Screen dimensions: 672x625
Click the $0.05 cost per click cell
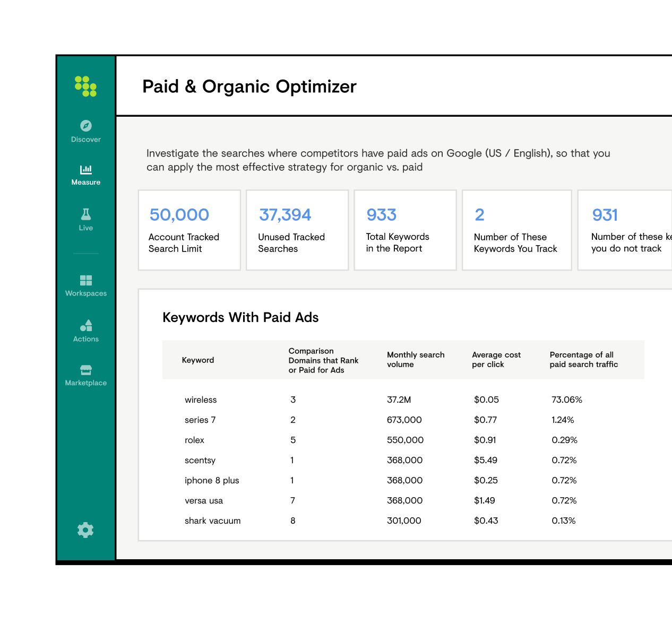[486, 400]
